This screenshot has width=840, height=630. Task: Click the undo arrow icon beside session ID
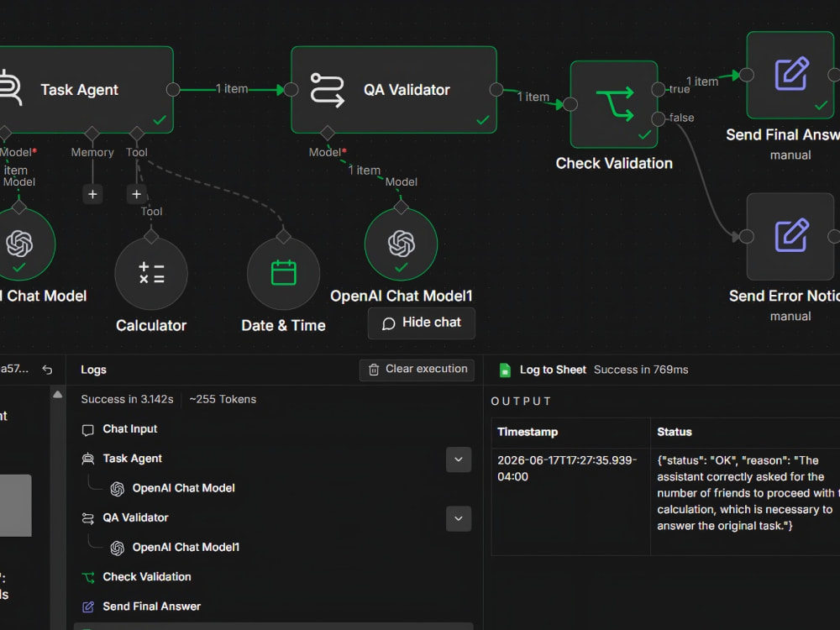(47, 370)
